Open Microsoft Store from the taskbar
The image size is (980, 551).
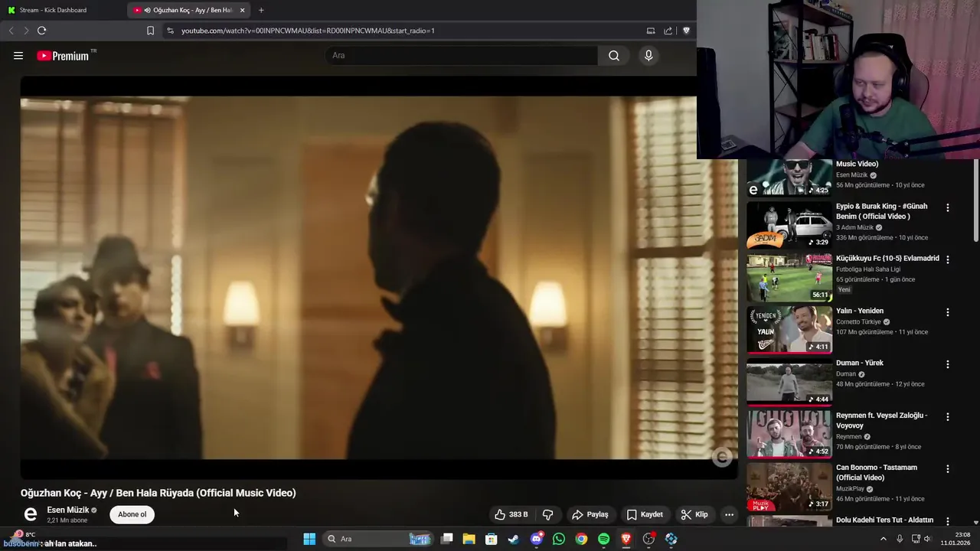pyautogui.click(x=492, y=539)
